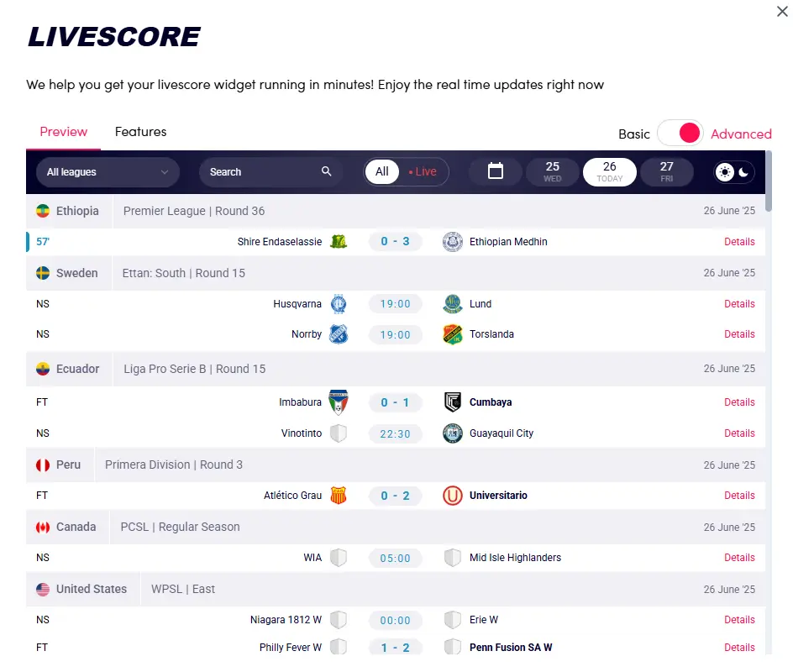793x672 pixels.
Task: Click the Shire Endaselassie team crest
Action: (339, 242)
